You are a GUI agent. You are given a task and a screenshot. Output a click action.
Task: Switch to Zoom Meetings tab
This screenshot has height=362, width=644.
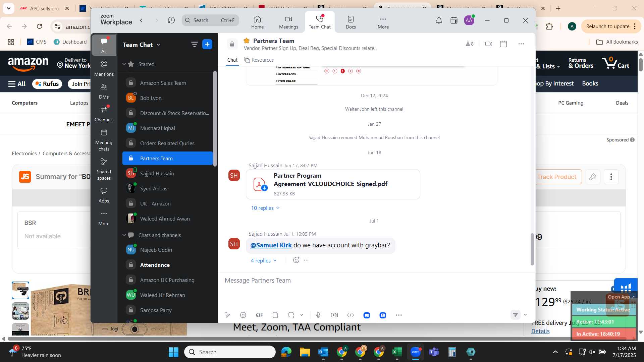[288, 22]
